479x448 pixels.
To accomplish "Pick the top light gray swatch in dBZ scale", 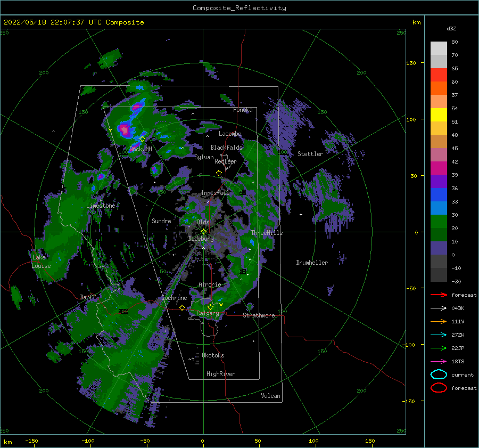I will [439, 48].
